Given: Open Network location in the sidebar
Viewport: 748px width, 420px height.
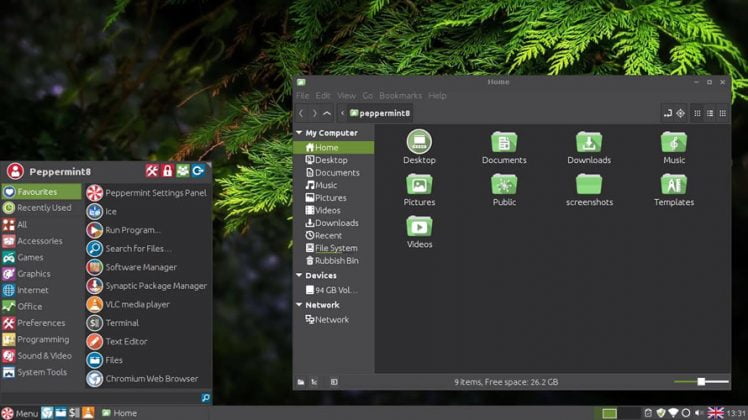Looking at the screenshot, I should coord(333,319).
